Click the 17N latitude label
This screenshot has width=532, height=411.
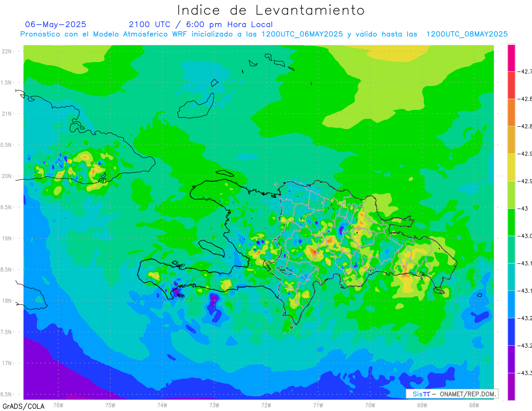point(7,363)
